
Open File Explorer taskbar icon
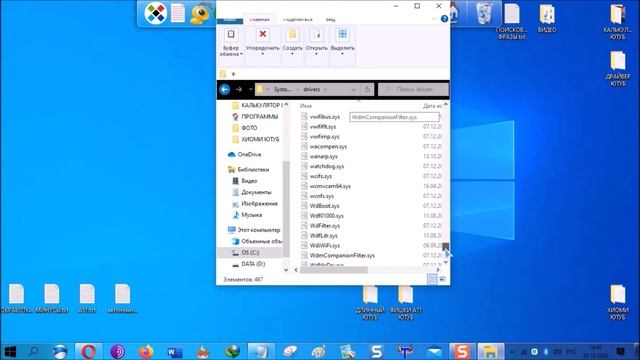(x=490, y=351)
